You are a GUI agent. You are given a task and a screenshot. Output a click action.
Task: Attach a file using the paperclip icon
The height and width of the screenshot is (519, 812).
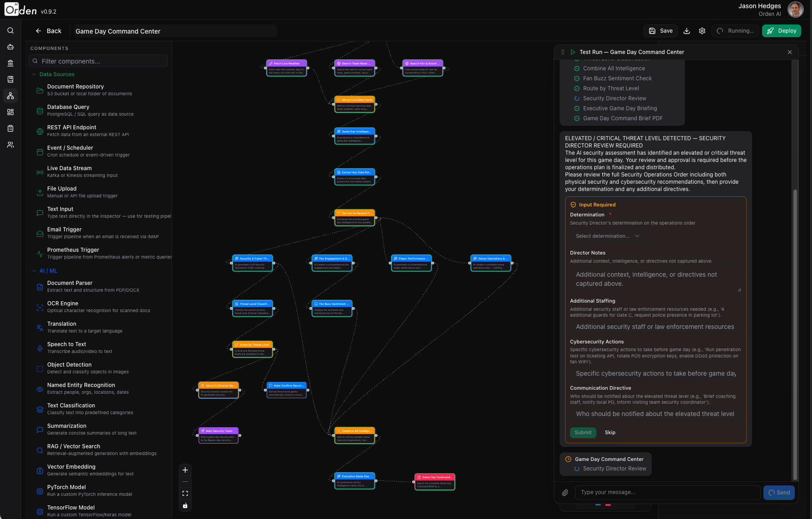coord(565,492)
